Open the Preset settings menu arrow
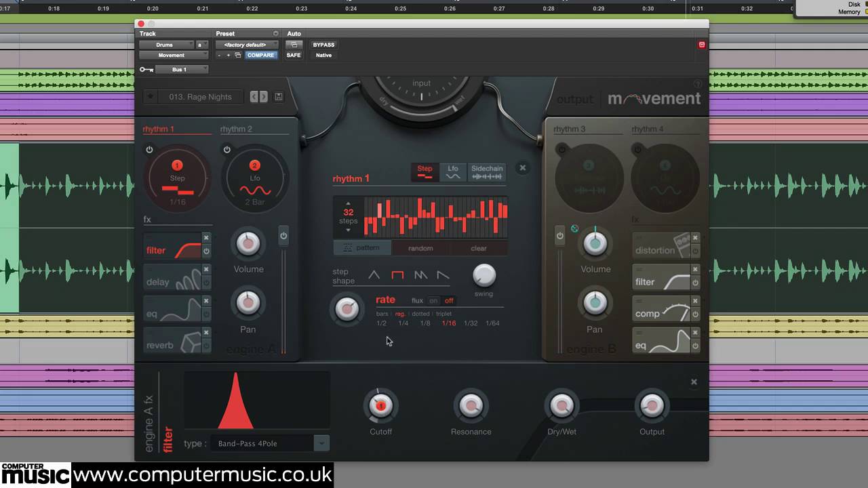 point(275,34)
